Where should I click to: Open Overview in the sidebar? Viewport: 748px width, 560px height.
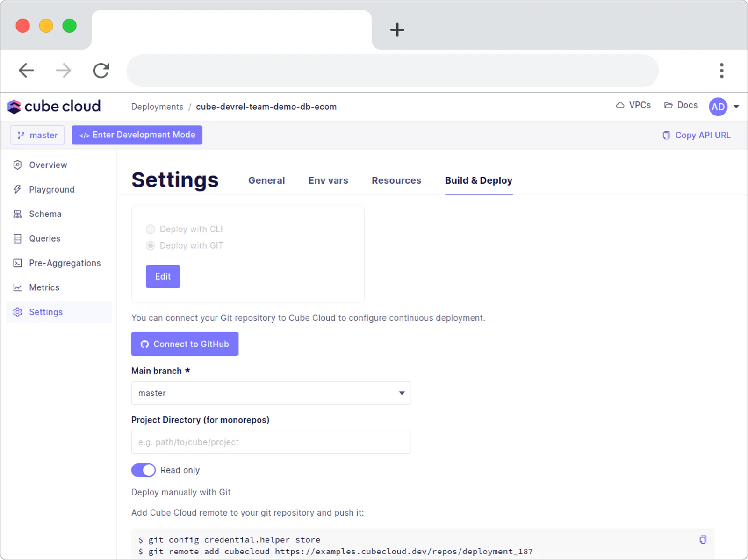59,165
